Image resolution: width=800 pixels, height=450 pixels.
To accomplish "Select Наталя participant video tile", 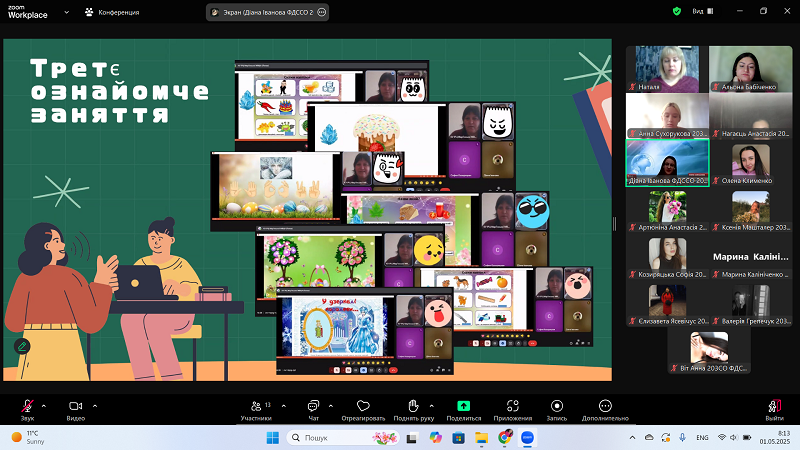I will [x=667, y=69].
